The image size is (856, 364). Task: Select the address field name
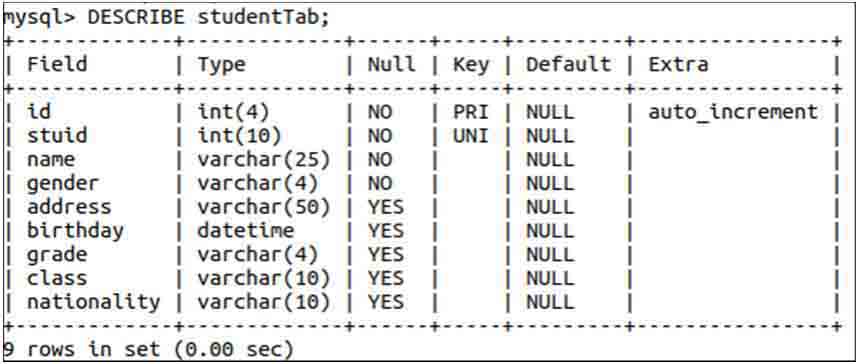[69, 207]
